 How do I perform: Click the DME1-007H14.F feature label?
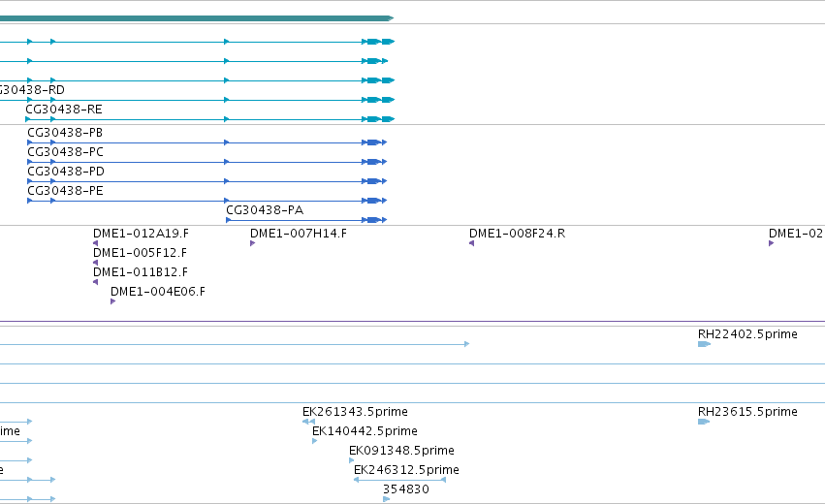point(299,234)
